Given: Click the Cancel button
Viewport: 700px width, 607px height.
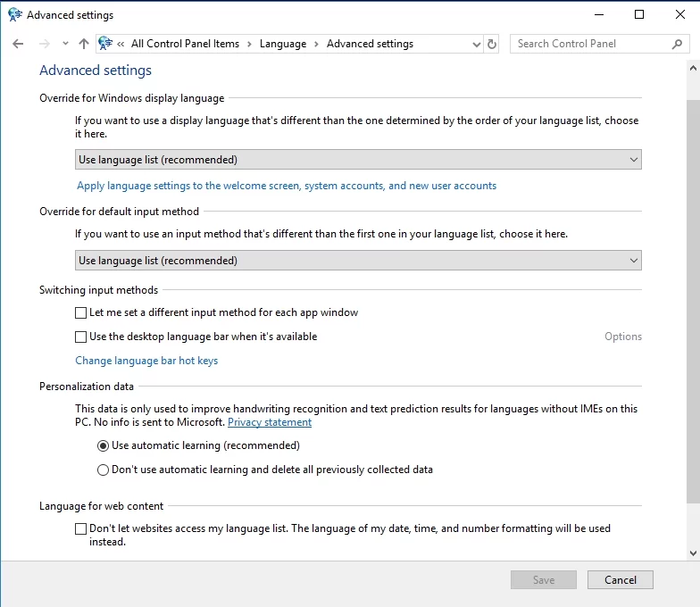Looking at the screenshot, I should 620,579.
